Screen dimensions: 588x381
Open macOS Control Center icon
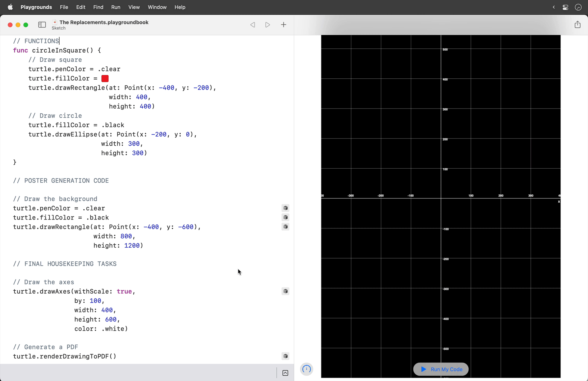[x=565, y=7]
